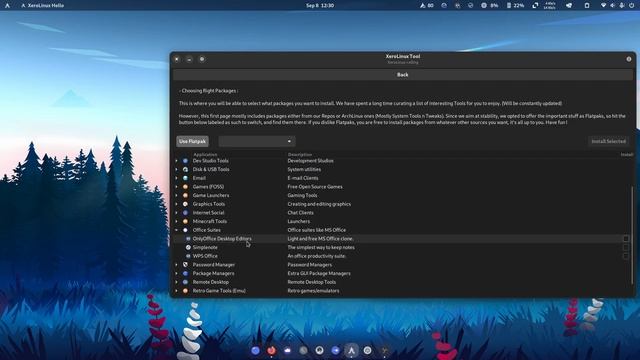
Task: Click the Remote Desktop category icon
Action: pos(185,282)
